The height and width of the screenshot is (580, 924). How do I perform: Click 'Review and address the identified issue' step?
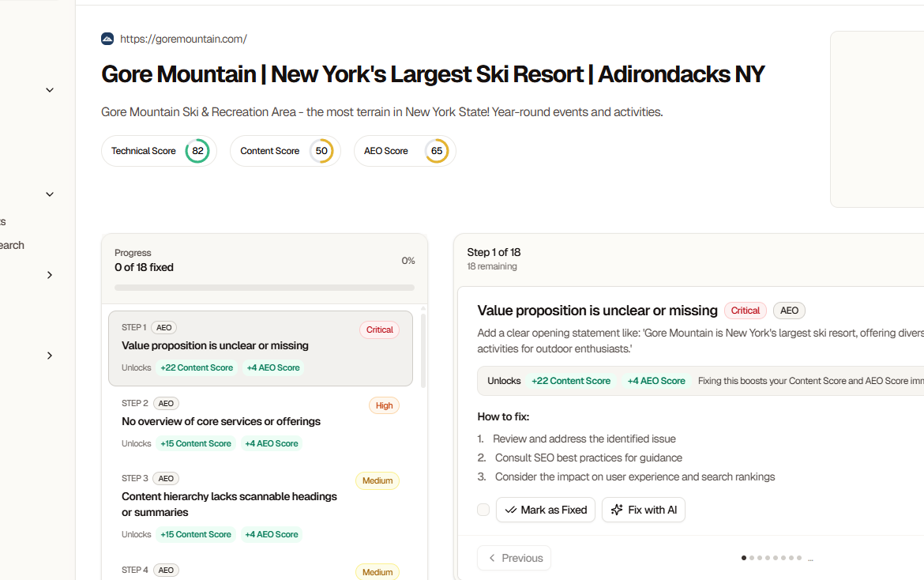tap(584, 439)
